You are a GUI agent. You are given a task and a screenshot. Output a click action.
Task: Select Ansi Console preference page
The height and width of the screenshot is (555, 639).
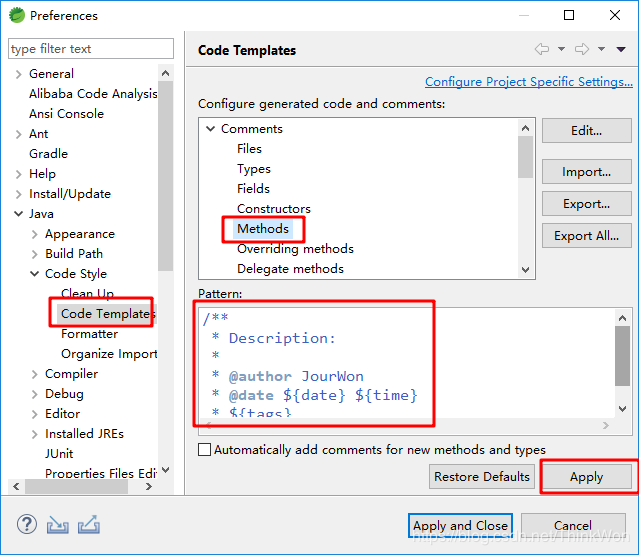66,114
